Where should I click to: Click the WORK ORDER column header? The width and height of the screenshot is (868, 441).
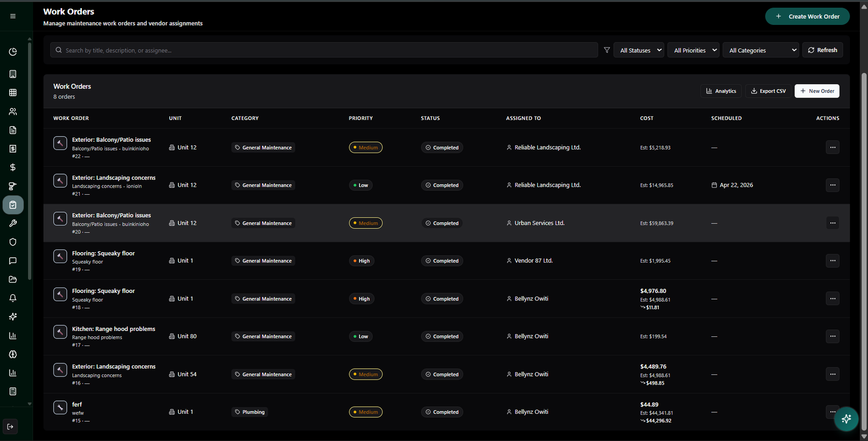[71, 118]
